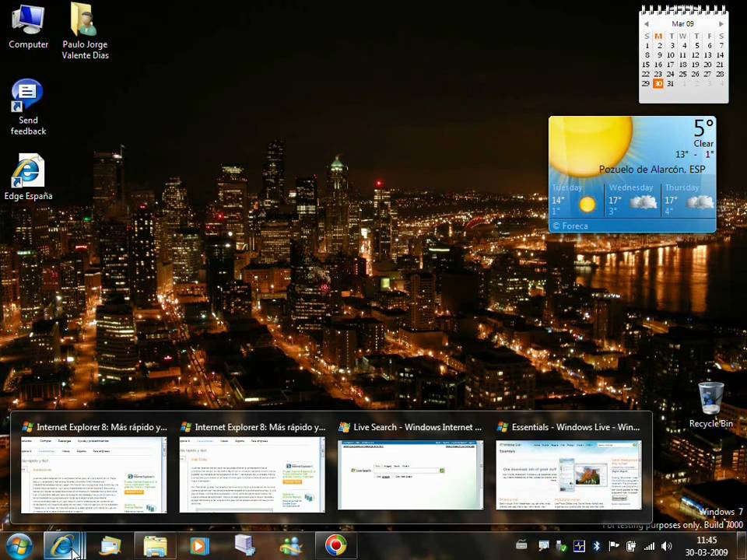Click the Foreca copyright link in the weather gadget
747x560 pixels.
[x=574, y=226]
